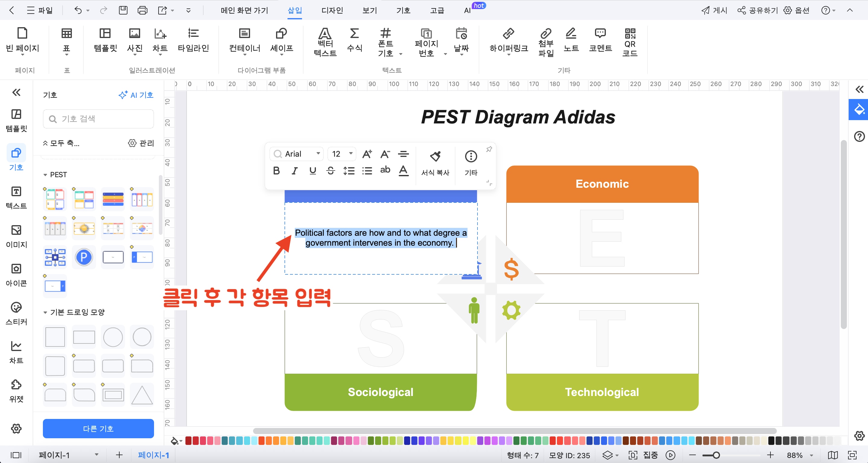Open the 이미지 panel in the sidebar
Viewport: 868px width, 463px height.
coord(16,236)
